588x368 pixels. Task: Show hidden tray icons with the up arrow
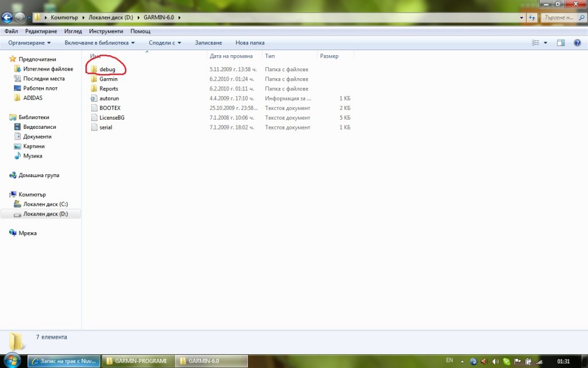point(462,362)
